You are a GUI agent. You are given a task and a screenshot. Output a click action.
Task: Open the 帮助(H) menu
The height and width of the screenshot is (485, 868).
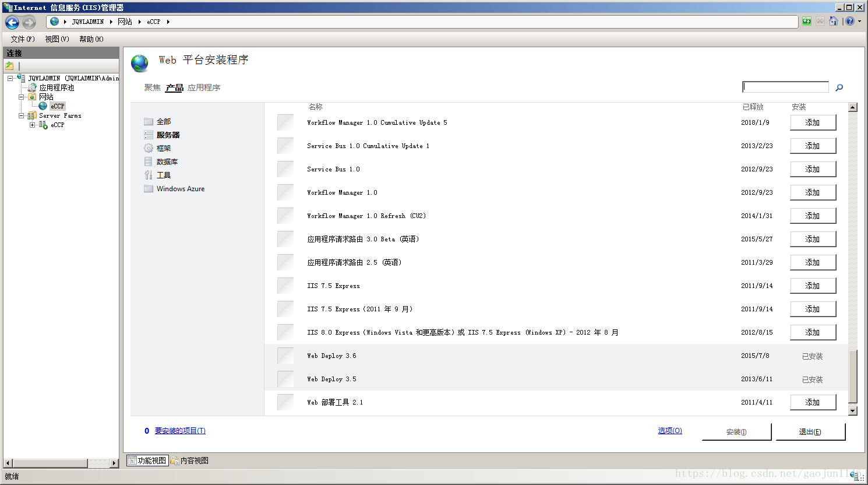click(x=91, y=39)
